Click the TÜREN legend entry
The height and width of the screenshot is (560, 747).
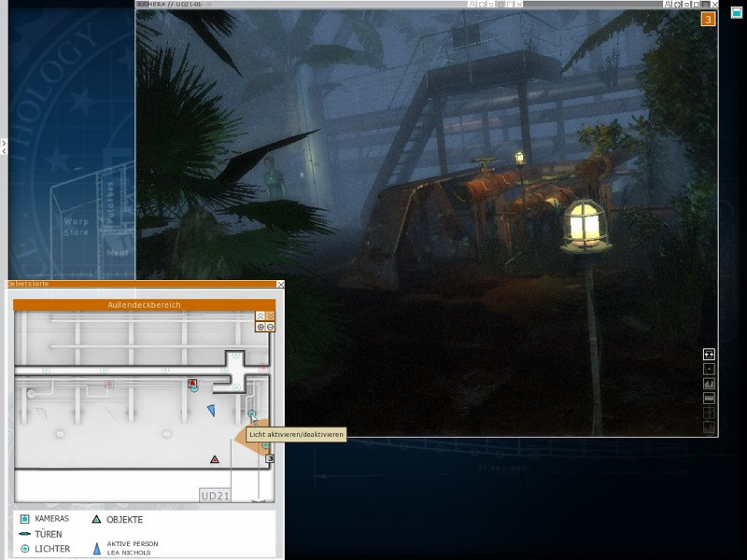point(40,534)
